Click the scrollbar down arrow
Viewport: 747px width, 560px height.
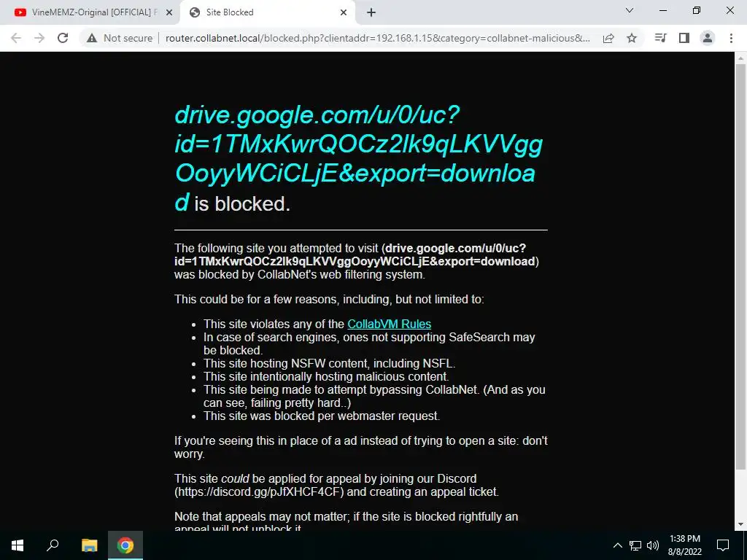coord(740,525)
